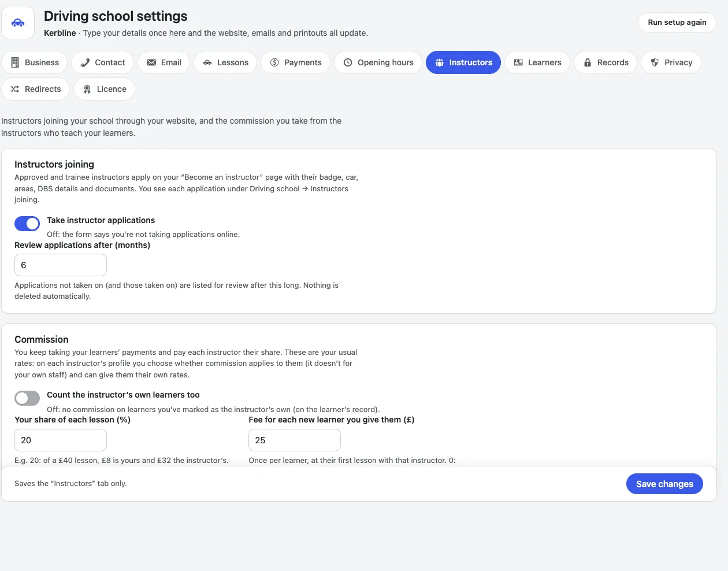Image resolution: width=728 pixels, height=571 pixels.
Task: Click the car icon on Lessons tab
Action: point(207,62)
